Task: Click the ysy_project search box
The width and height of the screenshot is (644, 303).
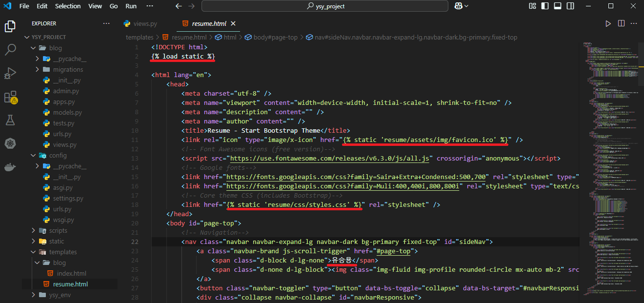Action: [x=325, y=6]
